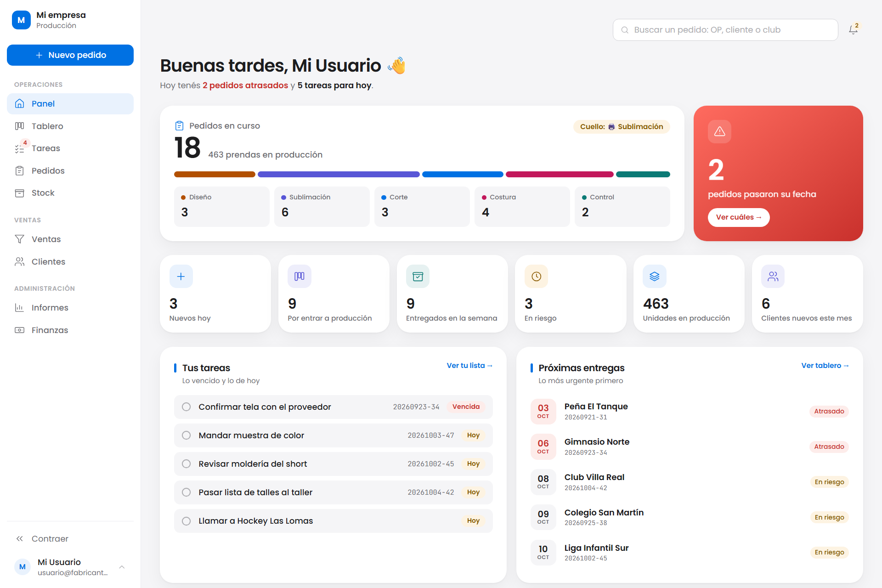Click the Vencida status tag
Screen dimensions: 882x588
pos(466,407)
